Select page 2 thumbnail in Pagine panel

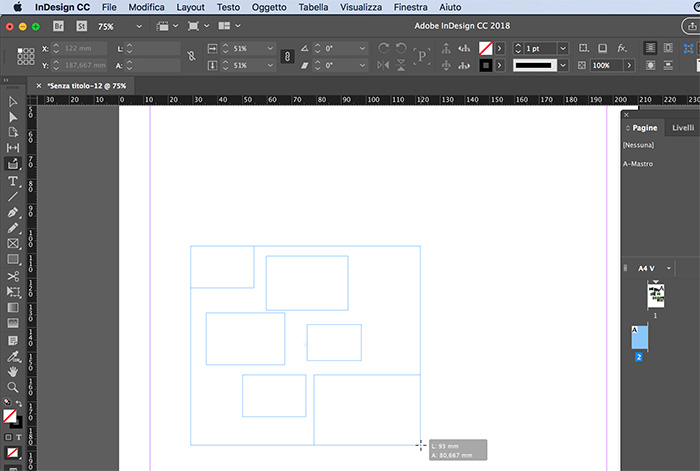pyautogui.click(x=639, y=338)
